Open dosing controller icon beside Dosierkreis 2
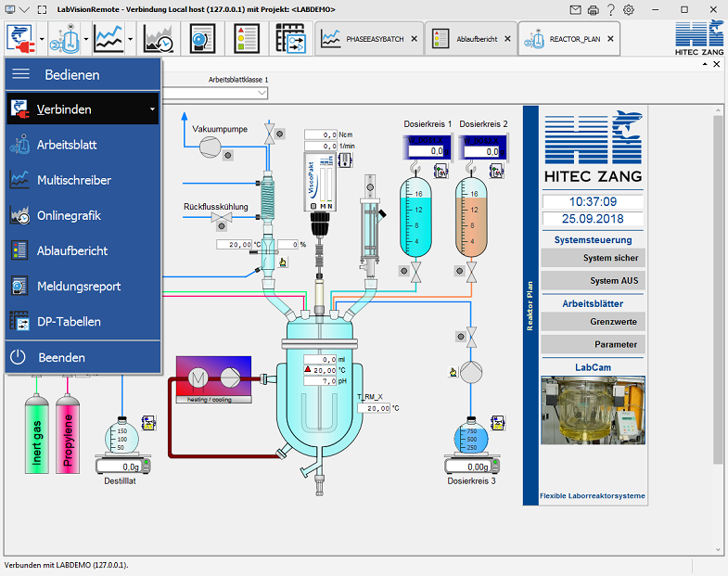This screenshot has height=576, width=728. (x=496, y=172)
